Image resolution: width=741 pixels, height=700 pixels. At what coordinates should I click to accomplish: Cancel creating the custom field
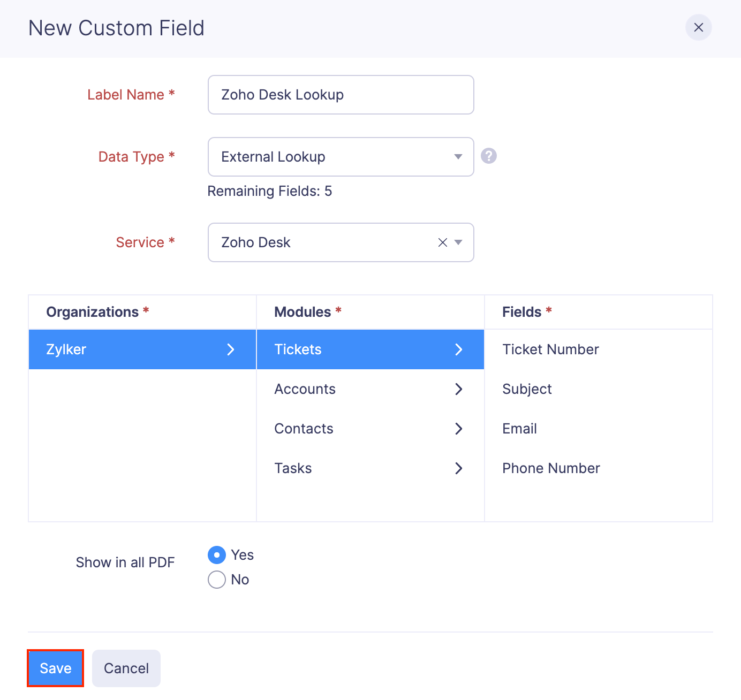(x=126, y=668)
